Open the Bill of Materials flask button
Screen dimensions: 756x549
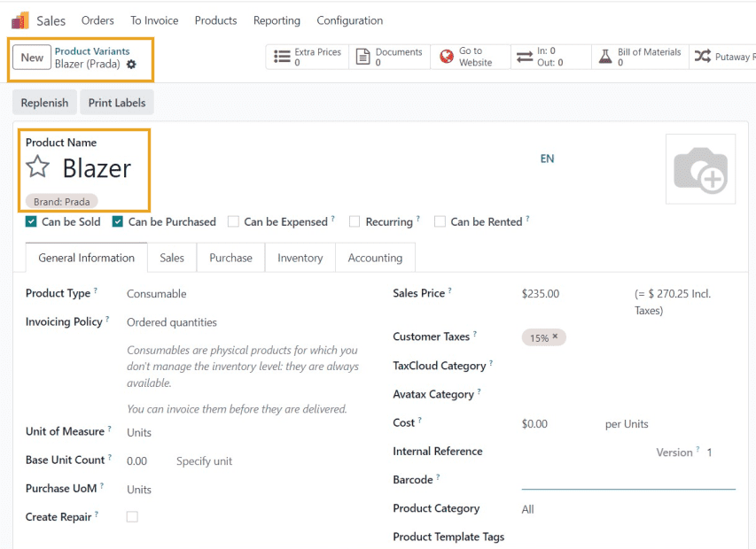[x=639, y=58]
